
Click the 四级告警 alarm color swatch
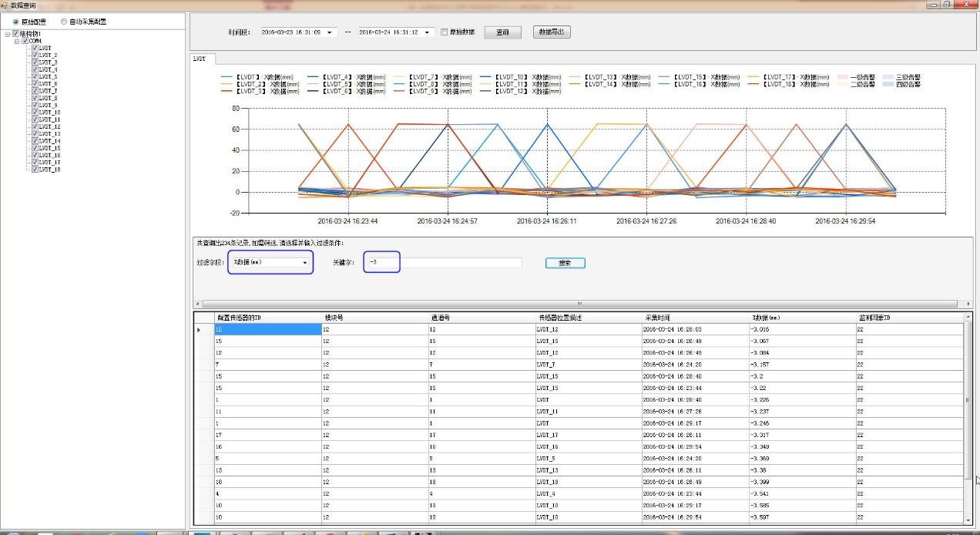point(888,84)
